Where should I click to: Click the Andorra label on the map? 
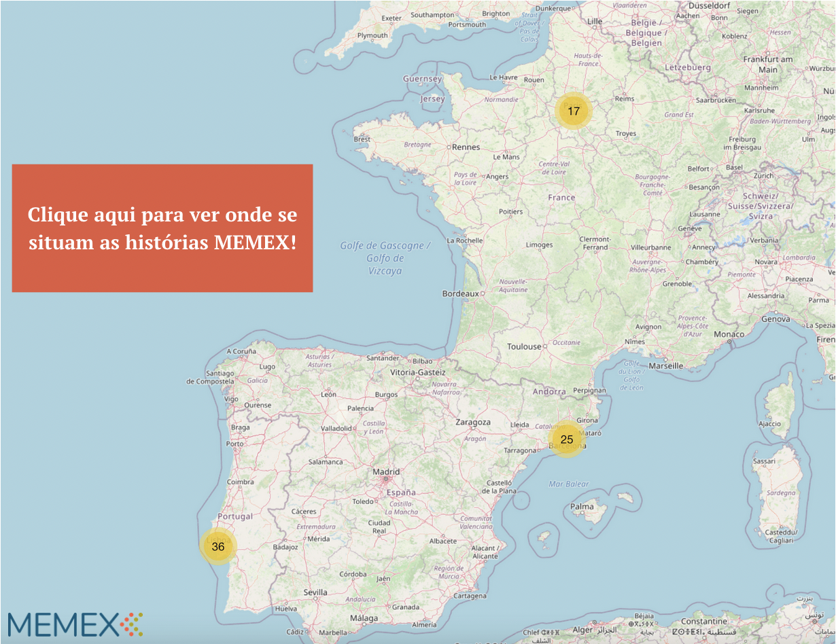pos(549,391)
